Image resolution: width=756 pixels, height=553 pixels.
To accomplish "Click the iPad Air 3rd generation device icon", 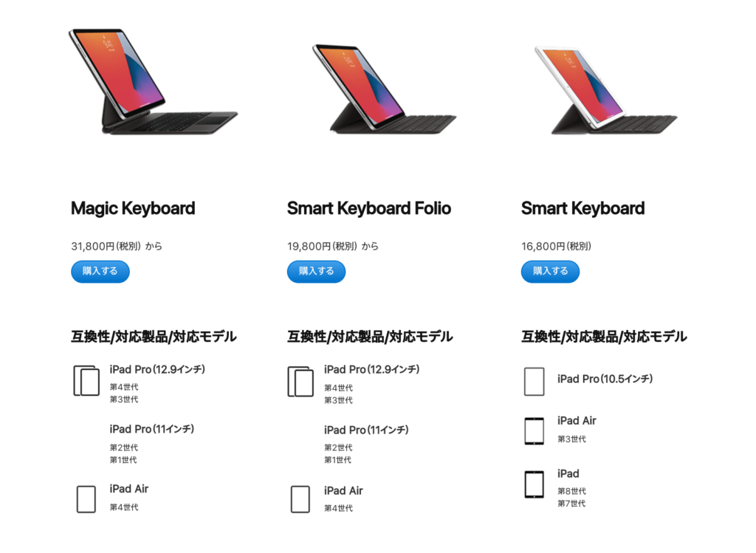I will pyautogui.click(x=535, y=431).
